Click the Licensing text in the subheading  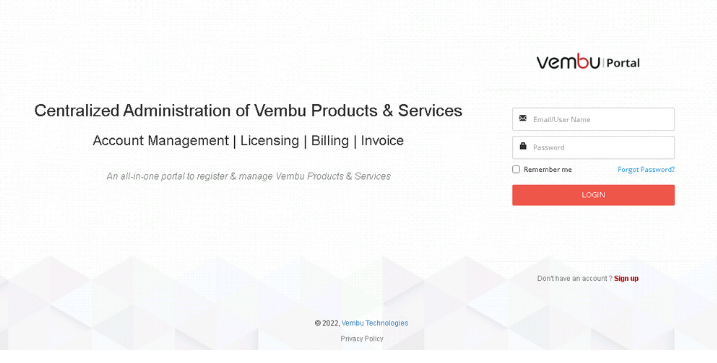point(270,140)
